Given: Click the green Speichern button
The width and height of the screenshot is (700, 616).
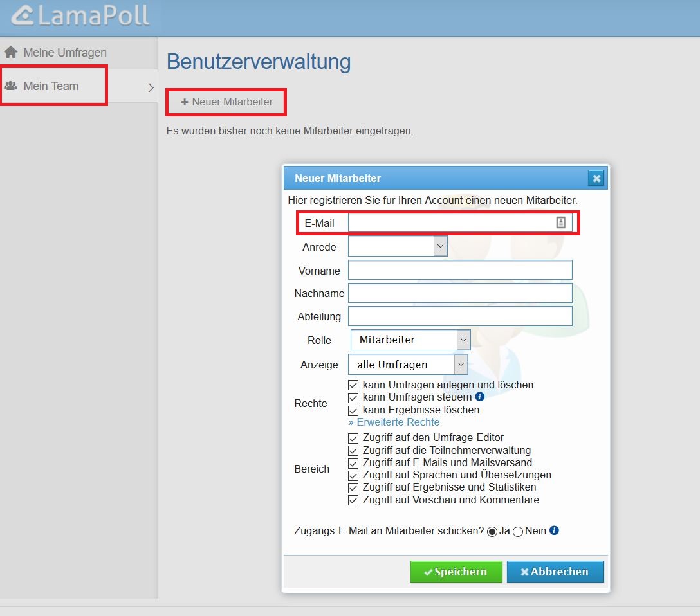Looking at the screenshot, I should point(456,572).
